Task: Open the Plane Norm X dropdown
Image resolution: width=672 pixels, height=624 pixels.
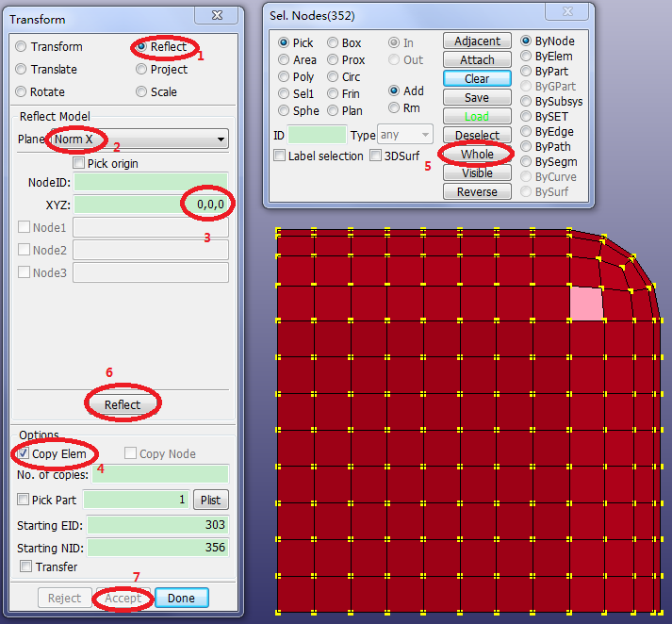Action: pos(139,139)
